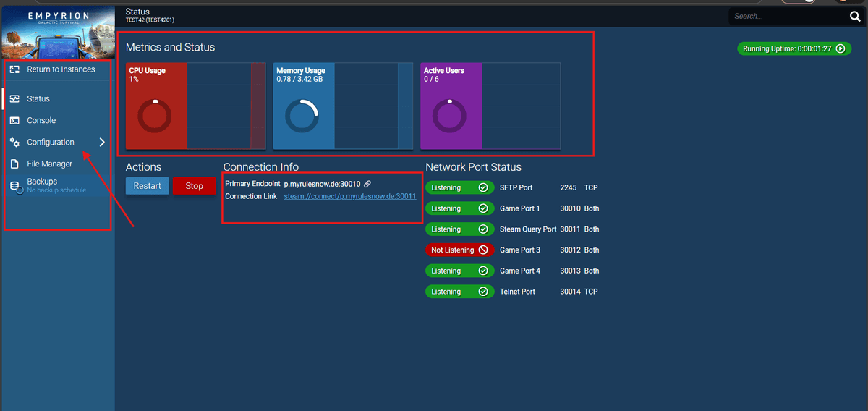
Task: Open the steam://connect connection link
Action: tap(350, 196)
